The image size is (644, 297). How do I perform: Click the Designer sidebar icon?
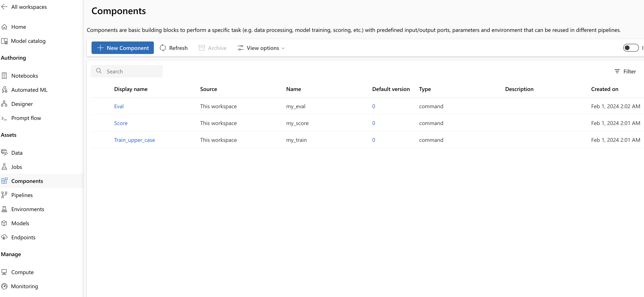(5, 103)
